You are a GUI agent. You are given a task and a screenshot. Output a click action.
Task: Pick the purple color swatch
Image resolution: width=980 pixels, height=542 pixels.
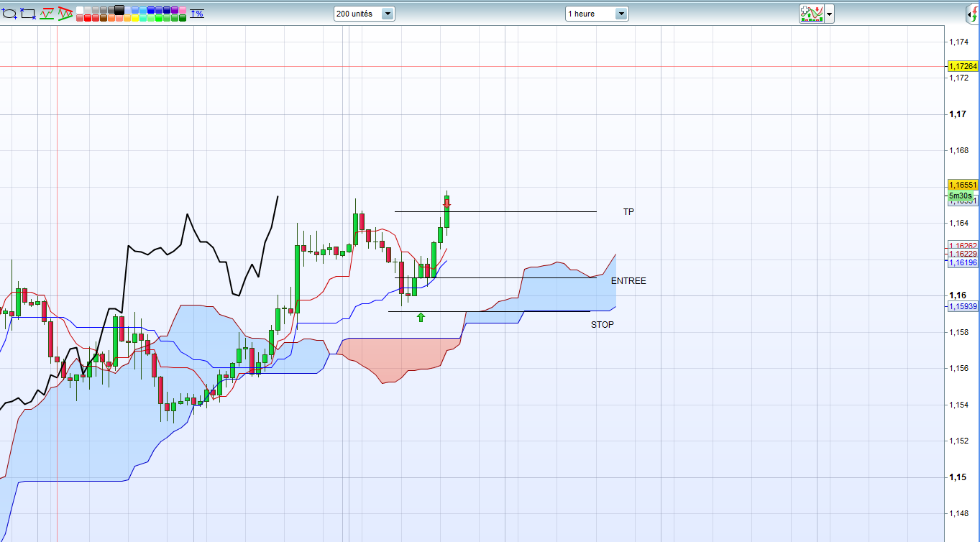coord(175,10)
